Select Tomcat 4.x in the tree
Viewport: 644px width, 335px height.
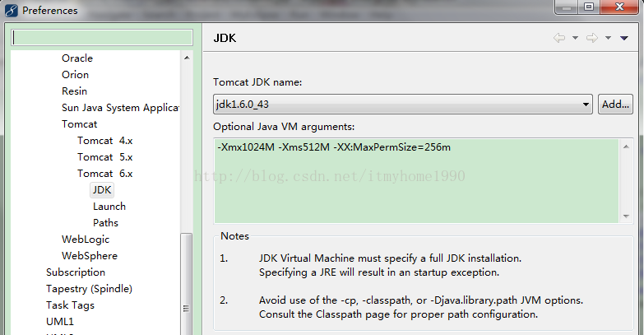point(104,141)
